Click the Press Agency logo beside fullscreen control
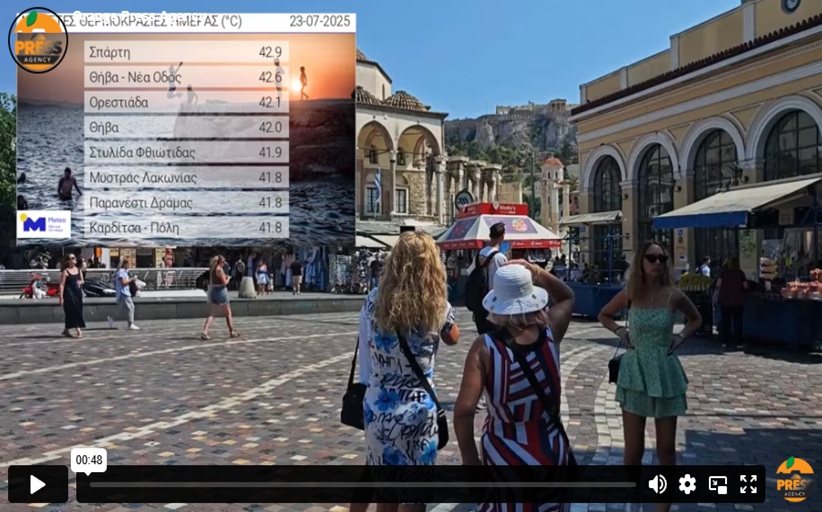This screenshot has height=512, width=822. tap(795, 480)
